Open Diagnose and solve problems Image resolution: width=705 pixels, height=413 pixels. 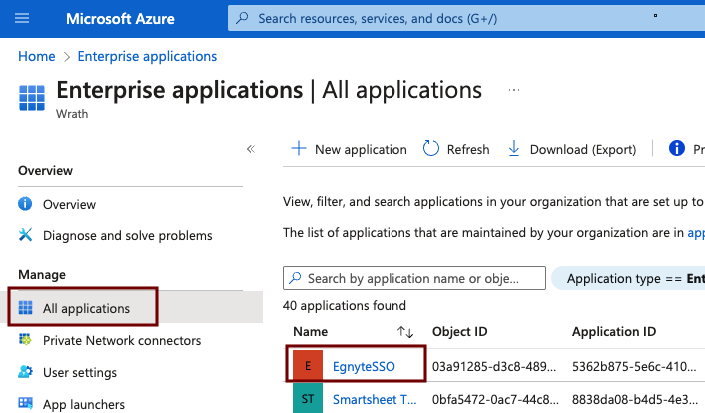[128, 235]
